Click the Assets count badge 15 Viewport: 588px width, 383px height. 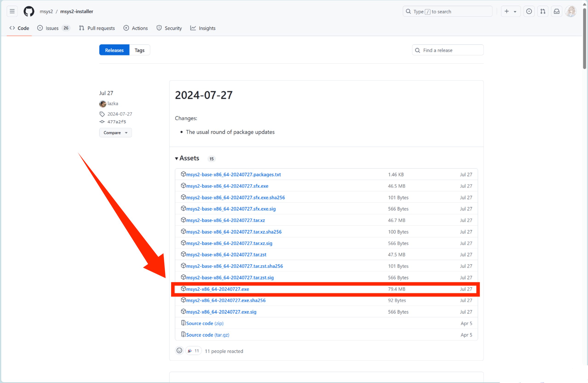pos(211,159)
